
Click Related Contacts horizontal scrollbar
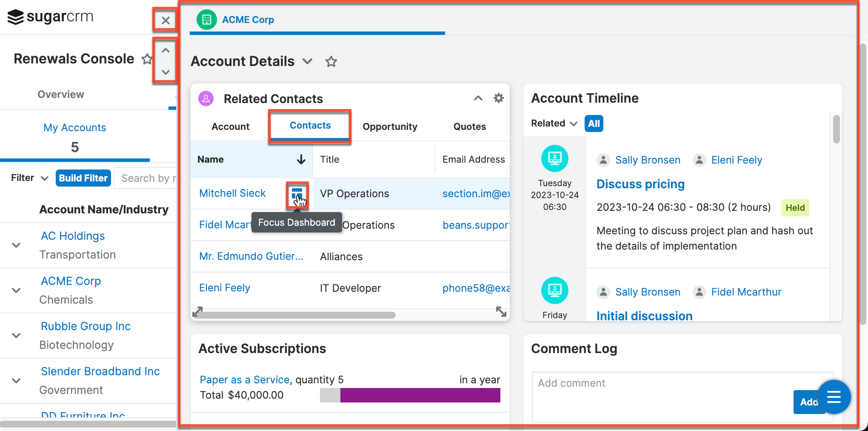click(294, 315)
